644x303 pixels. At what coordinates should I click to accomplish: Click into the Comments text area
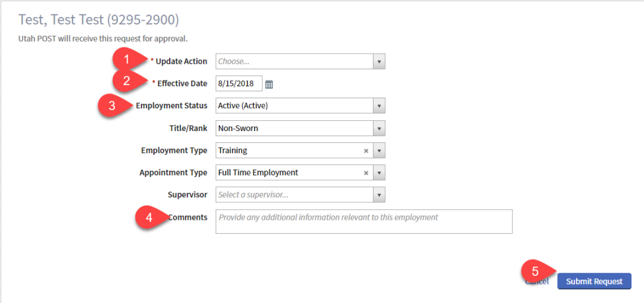pyautogui.click(x=364, y=222)
